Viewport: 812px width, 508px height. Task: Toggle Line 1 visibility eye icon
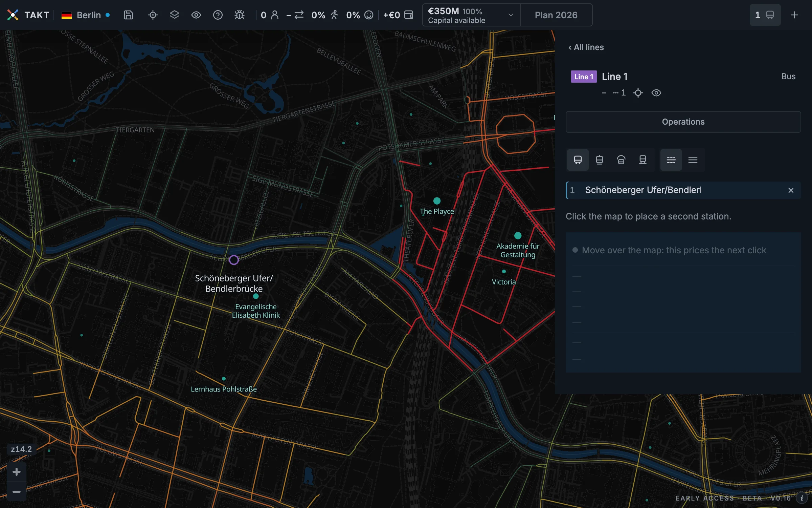coord(656,93)
